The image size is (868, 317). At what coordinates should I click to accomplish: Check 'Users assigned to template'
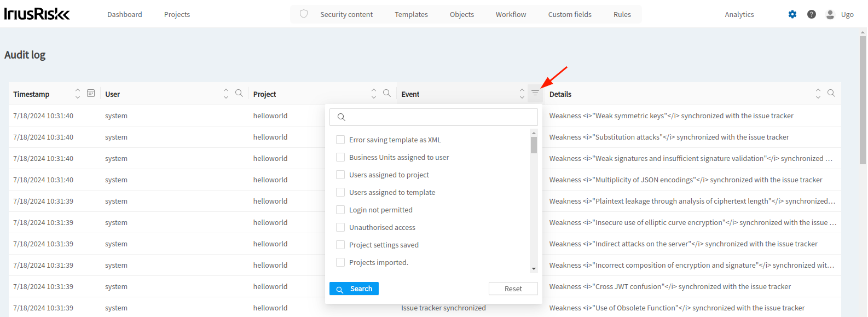[340, 192]
